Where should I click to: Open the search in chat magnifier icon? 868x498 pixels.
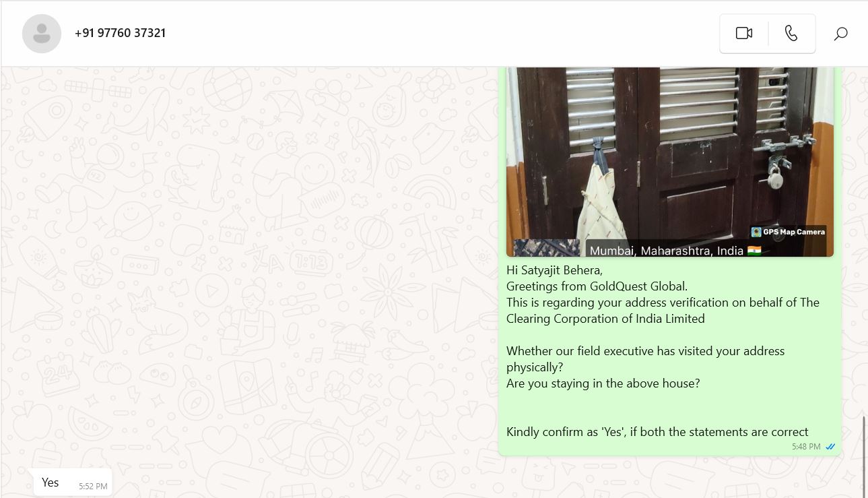coord(840,34)
